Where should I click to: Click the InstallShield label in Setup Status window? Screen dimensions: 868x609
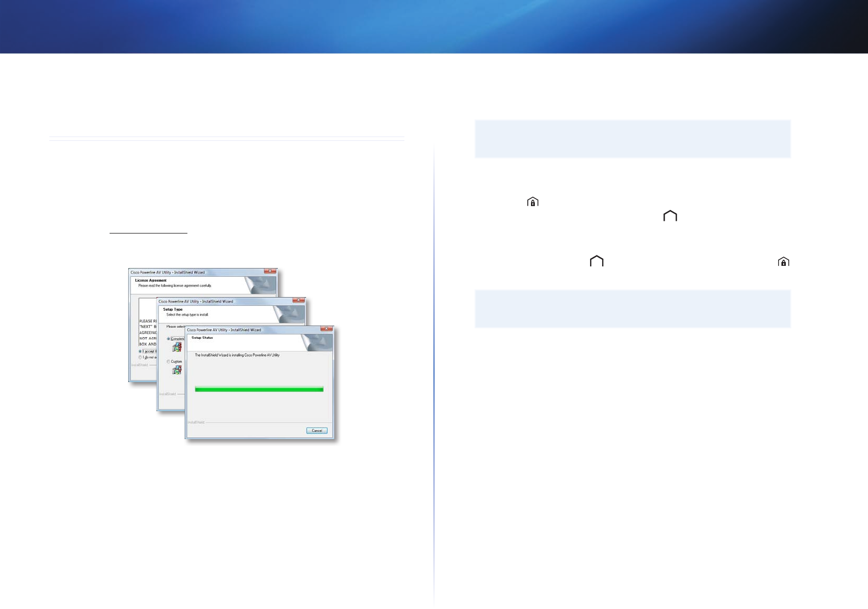pyautogui.click(x=196, y=422)
